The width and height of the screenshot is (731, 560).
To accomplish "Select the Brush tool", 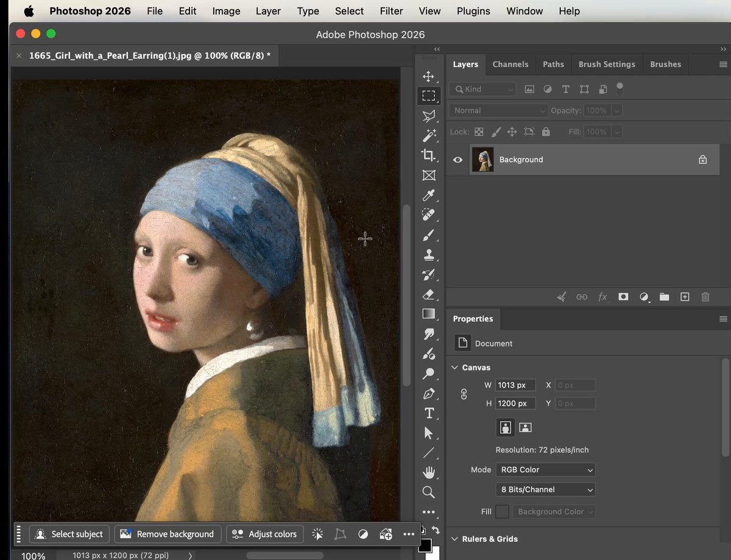I will [429, 235].
